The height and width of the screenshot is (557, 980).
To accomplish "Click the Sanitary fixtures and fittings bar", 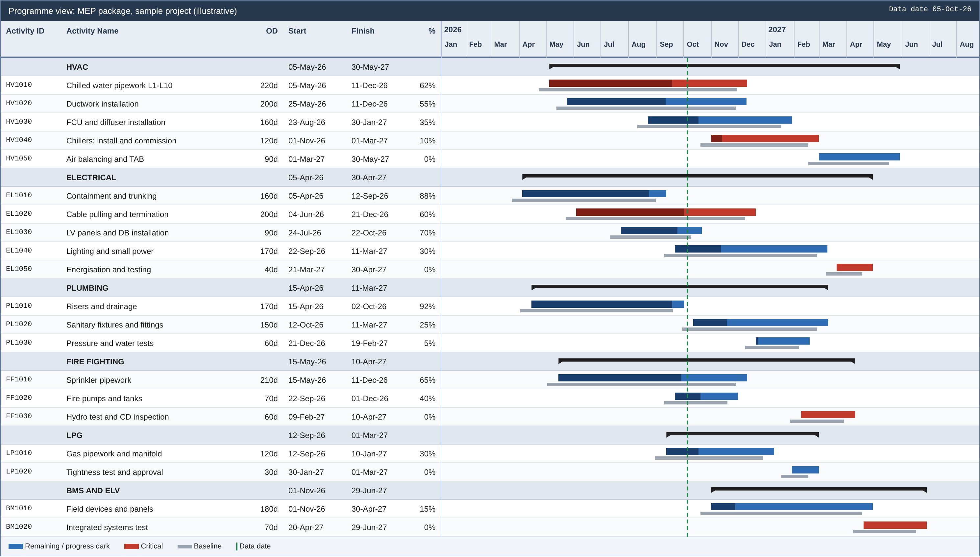I will 760,323.
